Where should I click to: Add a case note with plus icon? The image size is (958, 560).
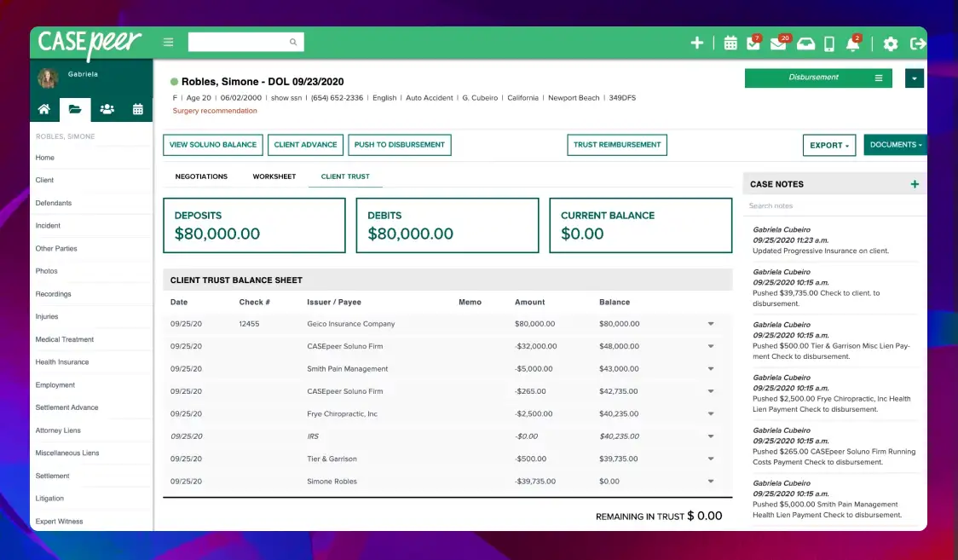pyautogui.click(x=915, y=183)
